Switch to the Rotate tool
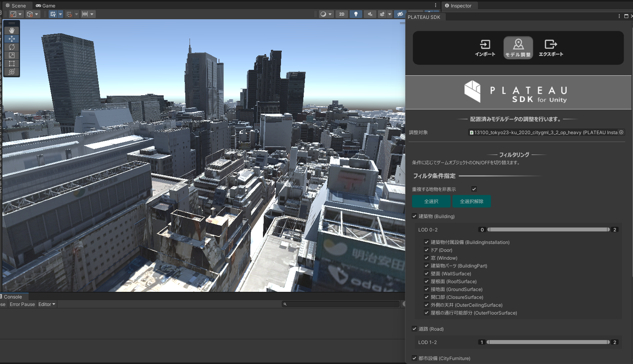Viewport: 633px width, 364px height. pyautogui.click(x=11, y=47)
